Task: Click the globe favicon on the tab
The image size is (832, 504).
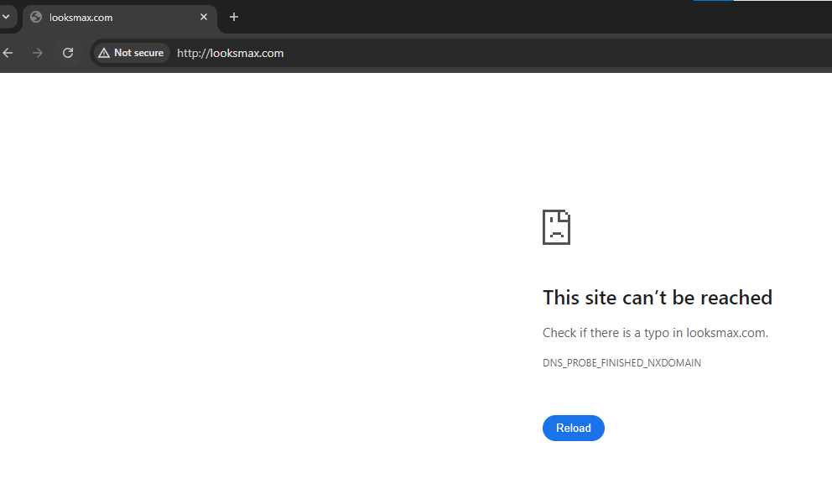Action: tap(36, 17)
